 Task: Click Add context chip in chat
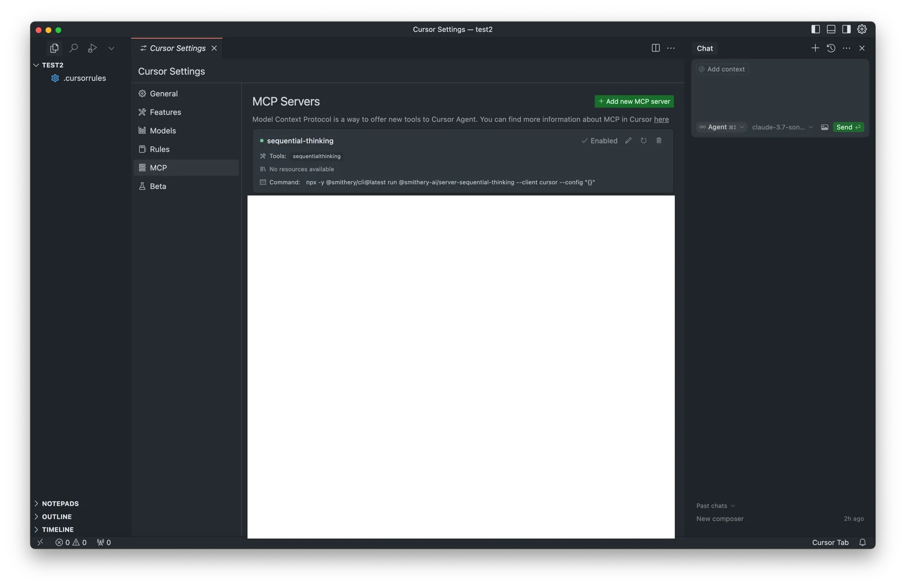tap(722, 69)
